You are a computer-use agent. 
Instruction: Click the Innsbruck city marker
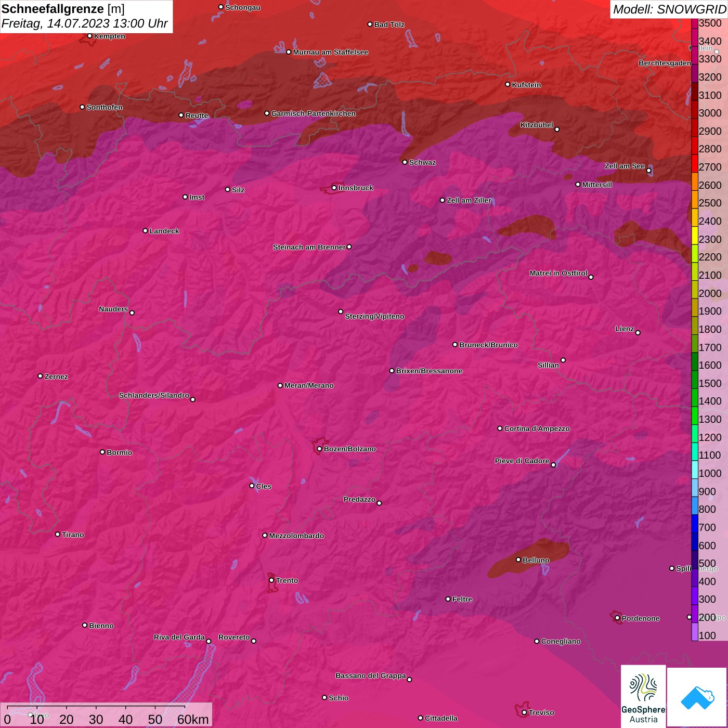[x=334, y=188]
